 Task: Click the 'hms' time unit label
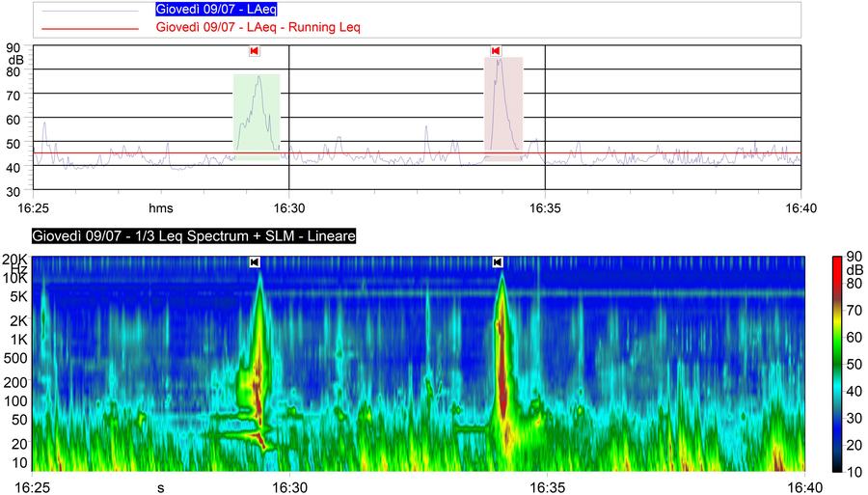coord(160,208)
